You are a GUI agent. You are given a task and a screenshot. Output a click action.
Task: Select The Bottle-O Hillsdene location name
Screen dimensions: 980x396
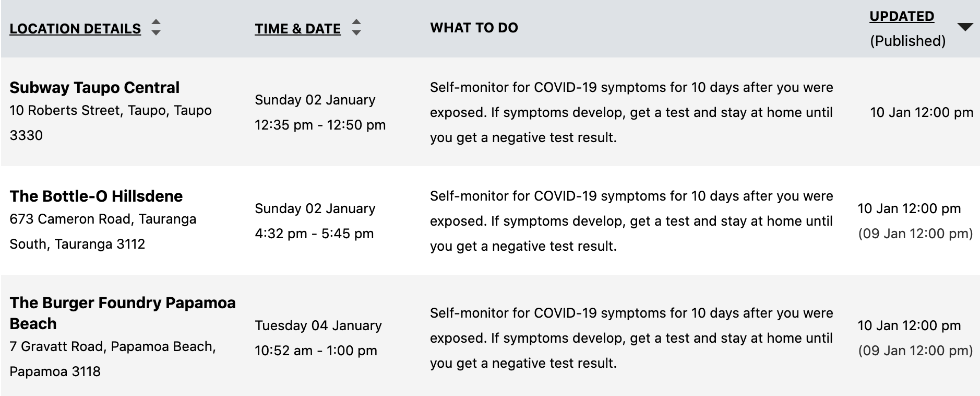pos(96,196)
